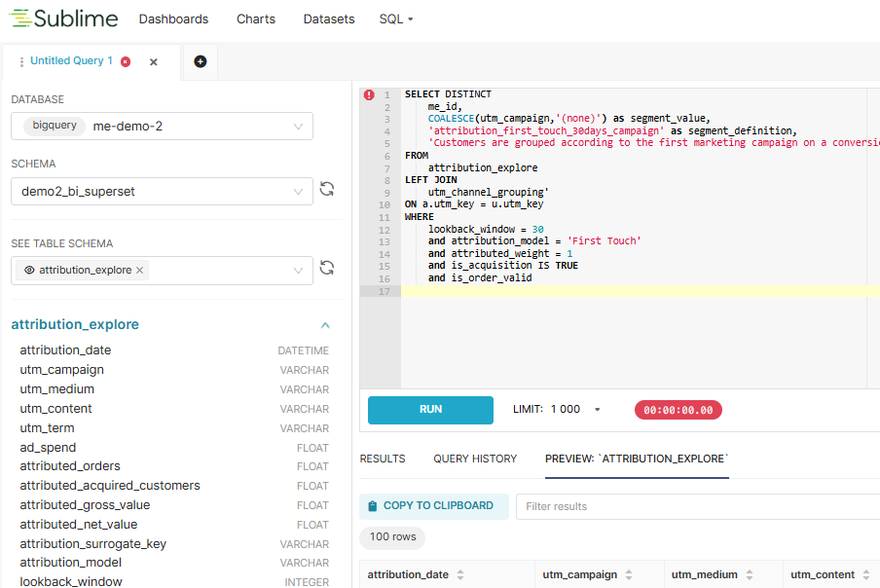Click the Filter results input field
This screenshot has height=588, width=880.
[x=696, y=506]
